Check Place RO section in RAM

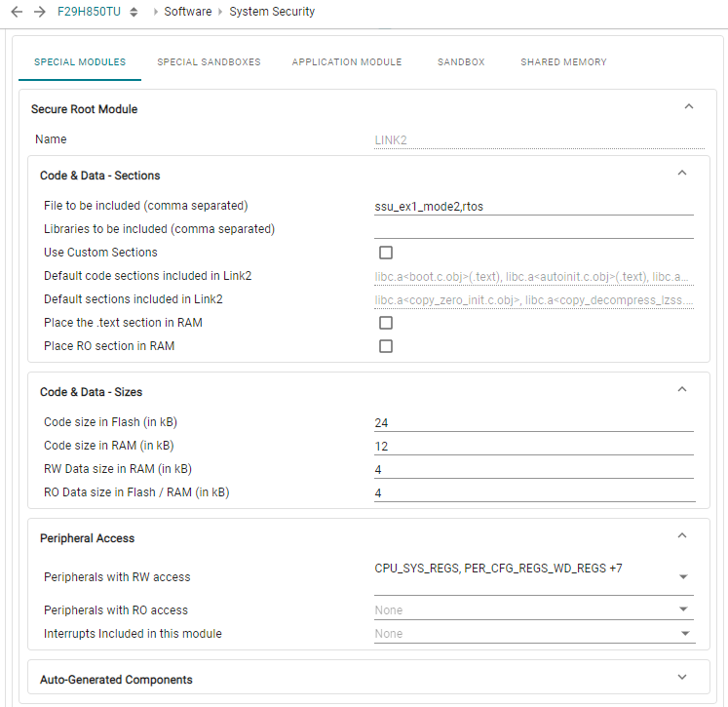pos(386,346)
